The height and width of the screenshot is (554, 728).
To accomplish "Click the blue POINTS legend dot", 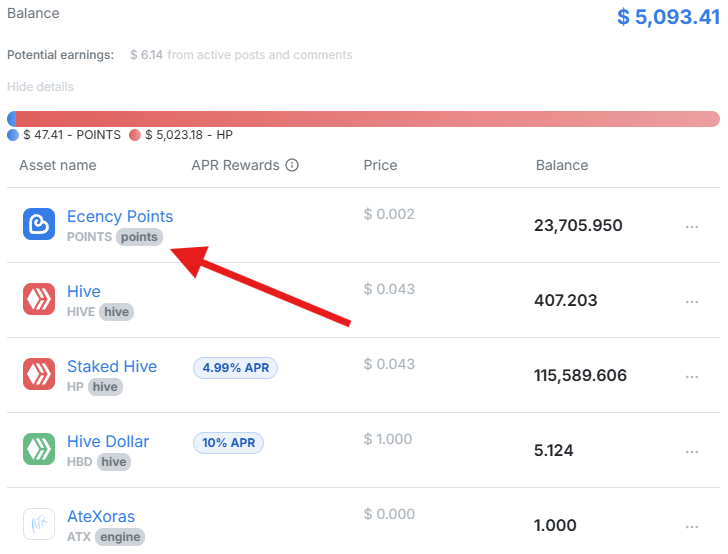I will [13, 135].
